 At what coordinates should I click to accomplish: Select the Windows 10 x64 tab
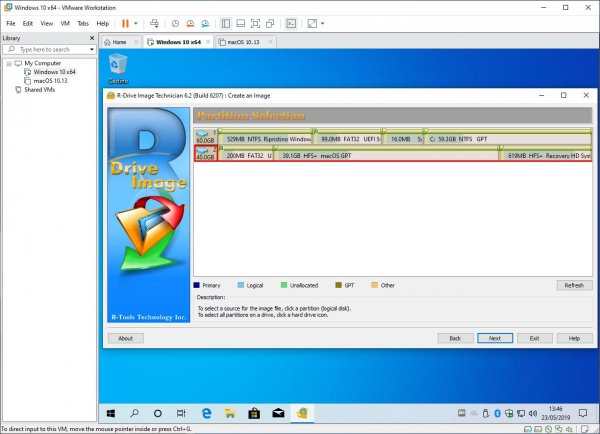(178, 42)
